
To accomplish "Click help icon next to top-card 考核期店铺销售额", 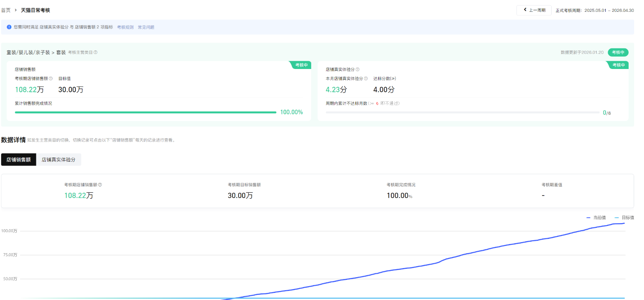I will pyautogui.click(x=51, y=78).
